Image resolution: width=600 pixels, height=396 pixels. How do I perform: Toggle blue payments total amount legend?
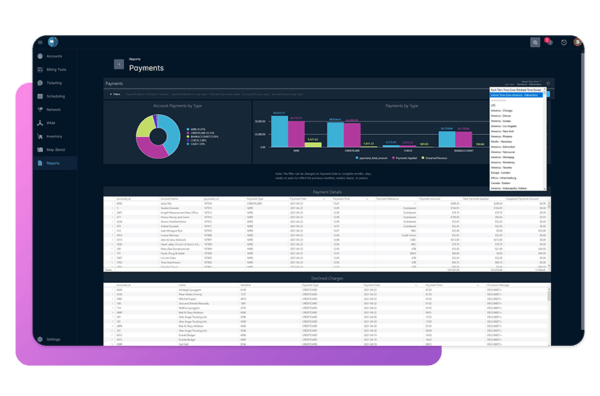pyautogui.click(x=372, y=158)
